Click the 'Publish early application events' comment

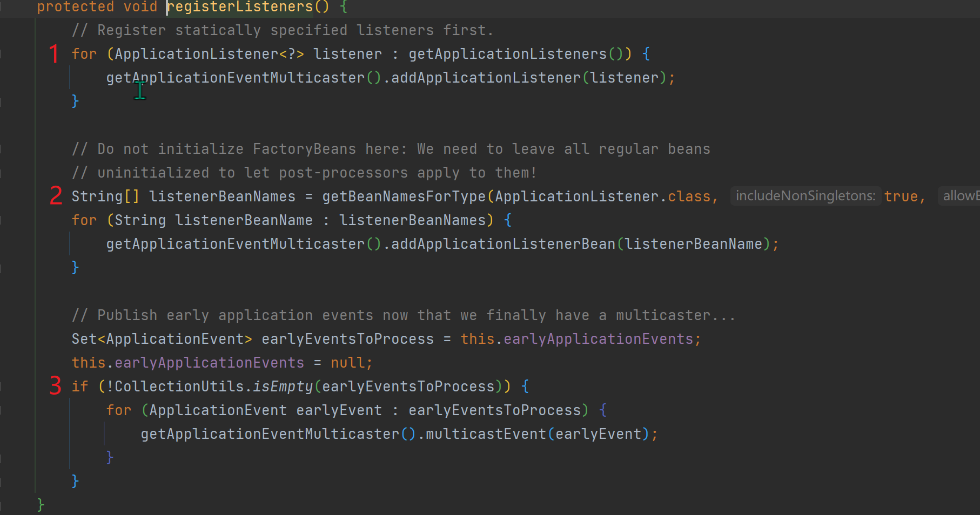point(404,315)
